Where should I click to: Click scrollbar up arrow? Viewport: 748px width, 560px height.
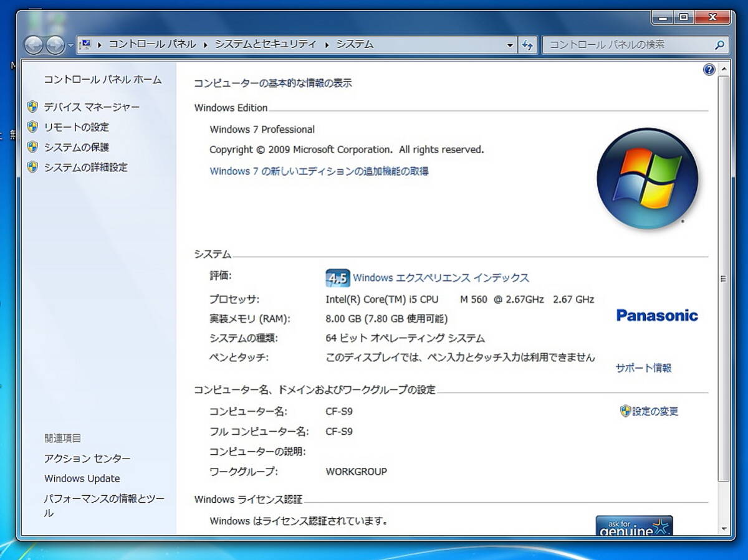click(x=724, y=69)
